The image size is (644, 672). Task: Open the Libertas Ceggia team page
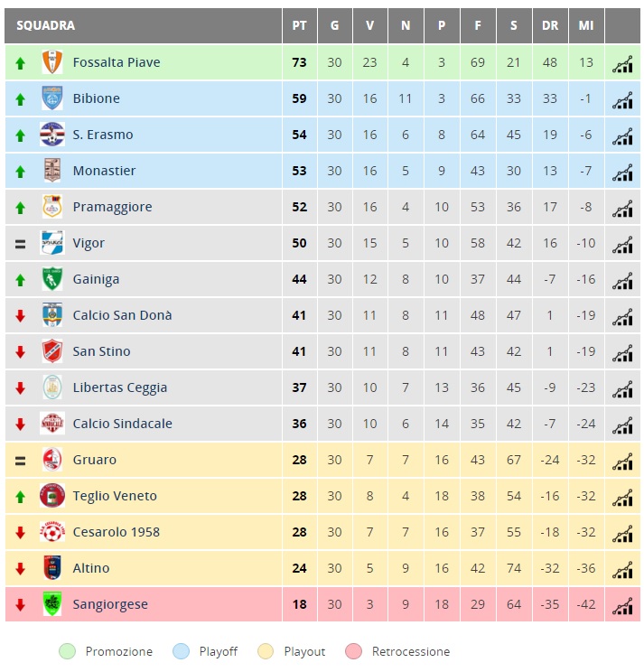tap(120, 387)
